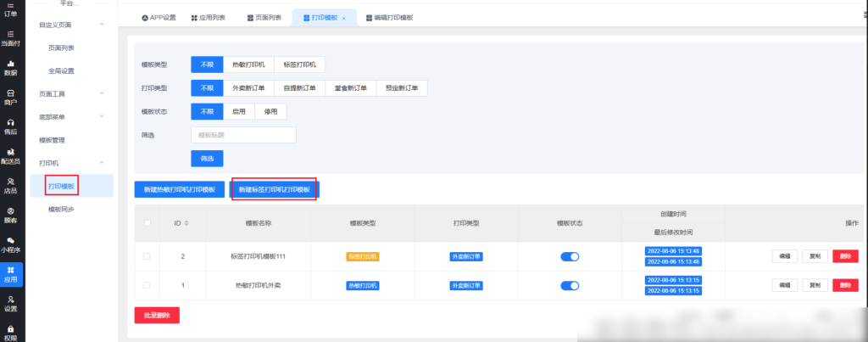
Task: Sort the table by ID column
Action: 186,223
